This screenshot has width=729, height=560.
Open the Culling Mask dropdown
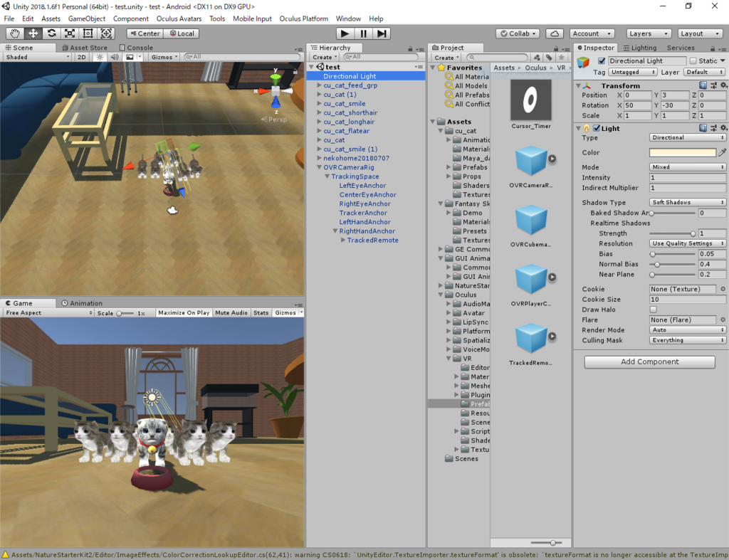(688, 340)
